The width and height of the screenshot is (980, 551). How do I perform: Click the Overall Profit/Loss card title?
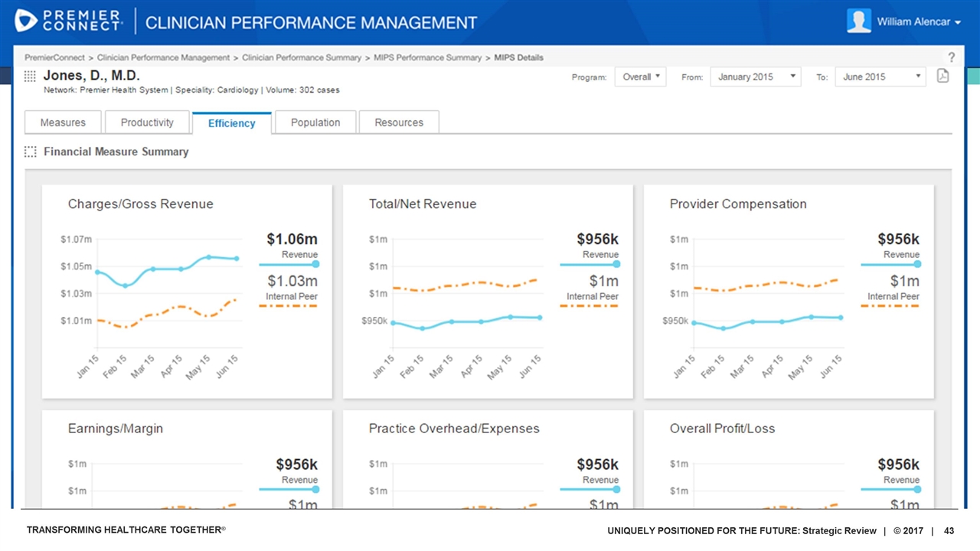tap(722, 429)
